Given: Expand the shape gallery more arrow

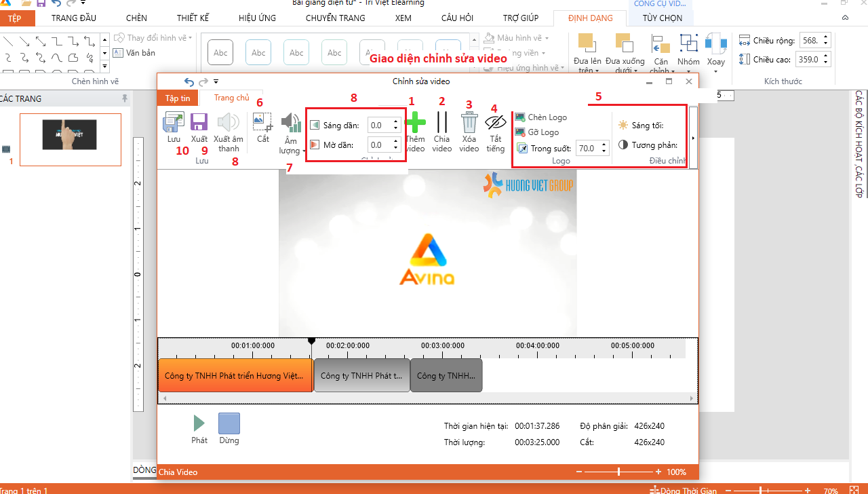Looking at the screenshot, I should pos(105,66).
